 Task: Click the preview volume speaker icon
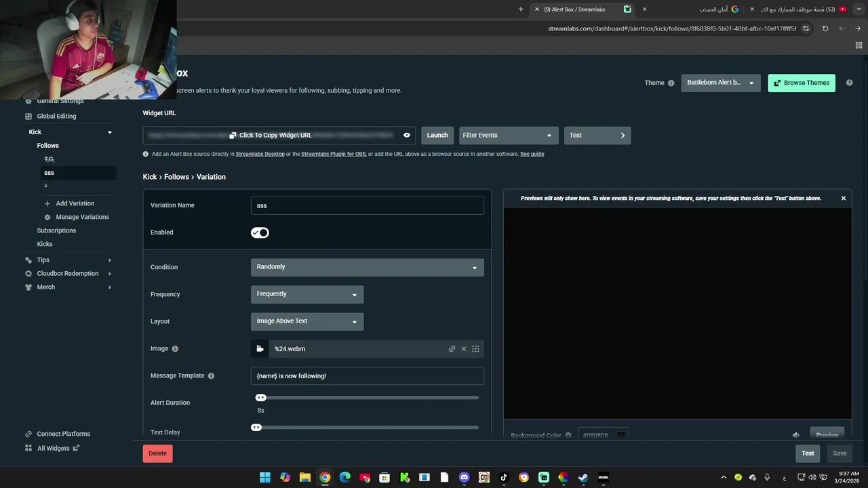(796, 435)
